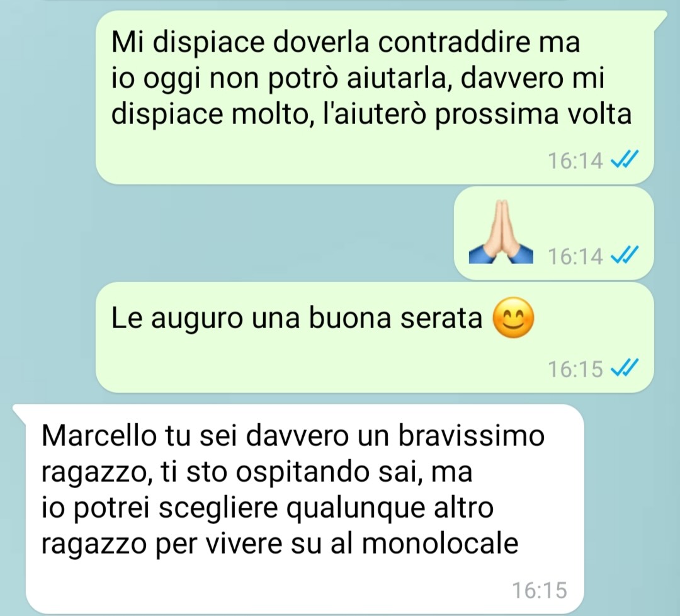Tap the text 'qualunque altro' in received message
This screenshot has width=680, height=616.
(390, 508)
